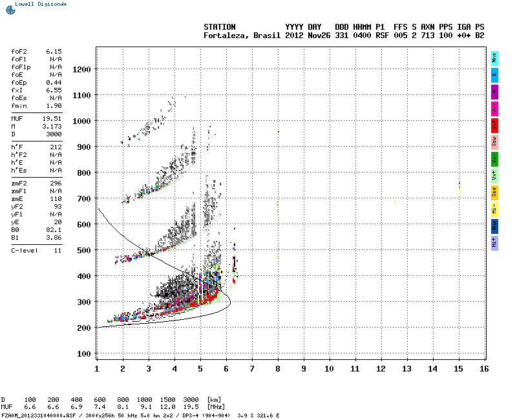The height and width of the screenshot is (420, 517).
Task: Click the fxI value 6.55
Action: 54,90
